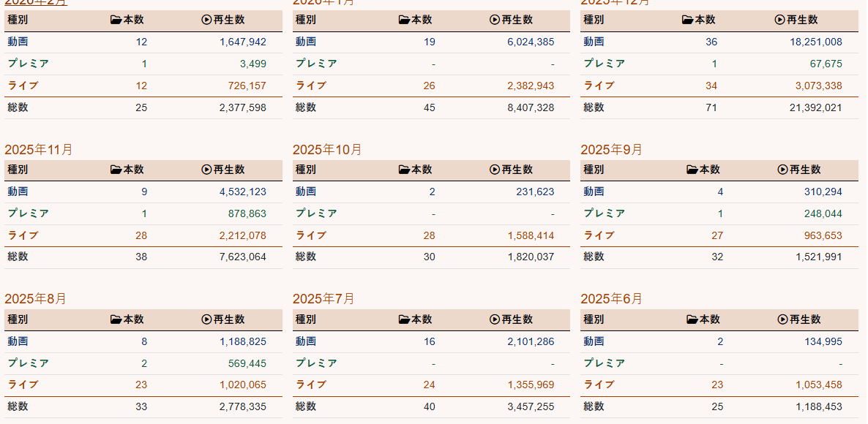Open the 2025年9月 month heading link
Viewport: 868px width, 424px height.
click(612, 150)
